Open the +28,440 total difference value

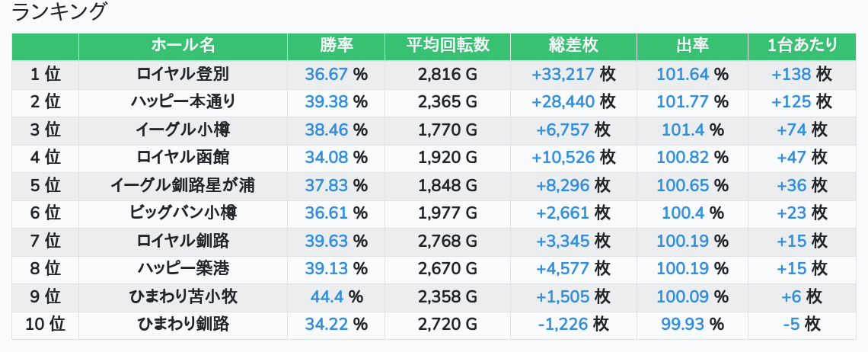[563, 102]
